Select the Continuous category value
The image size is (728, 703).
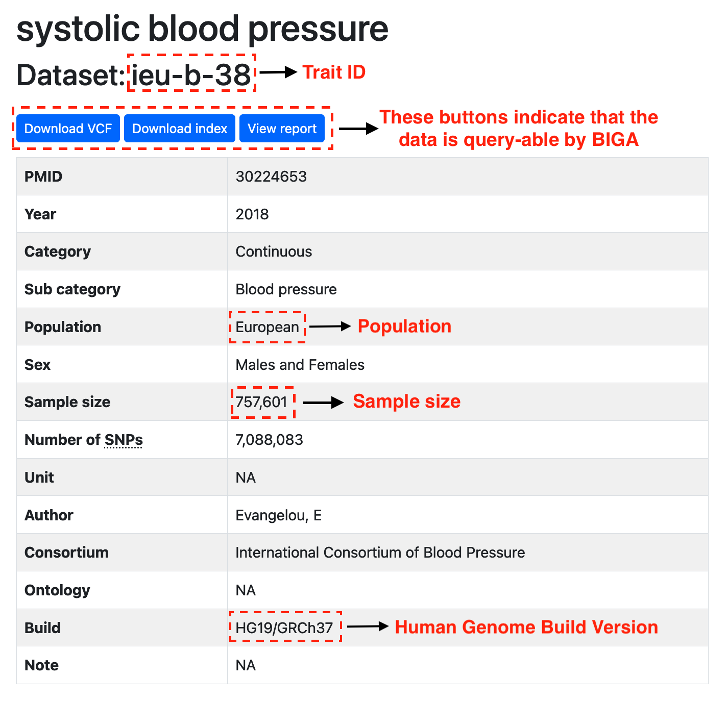tap(274, 252)
